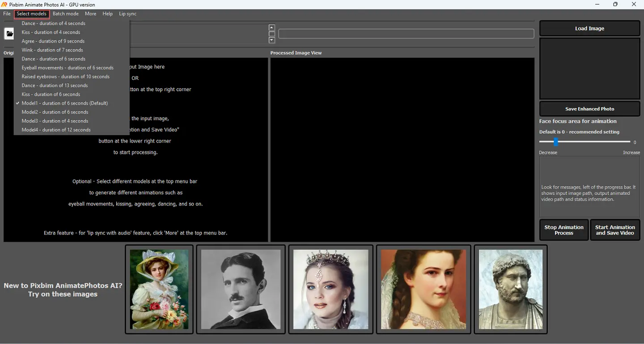This screenshot has height=344, width=644.
Task: Click the down arrow beside the progress bar
Action: 271,40
